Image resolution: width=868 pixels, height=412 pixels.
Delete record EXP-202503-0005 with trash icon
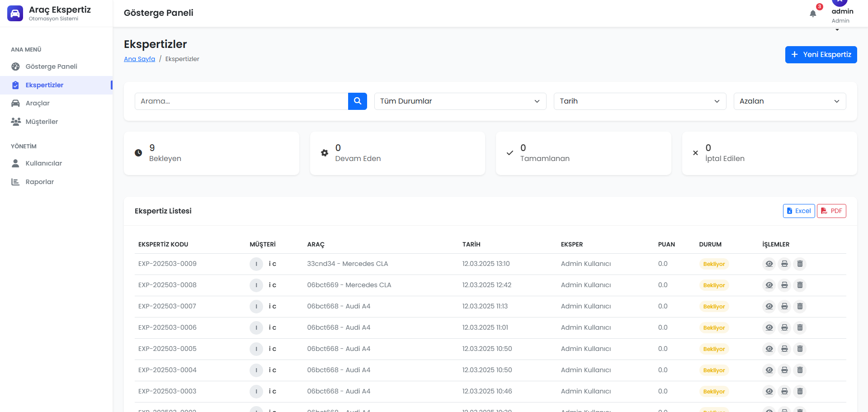coord(800,349)
